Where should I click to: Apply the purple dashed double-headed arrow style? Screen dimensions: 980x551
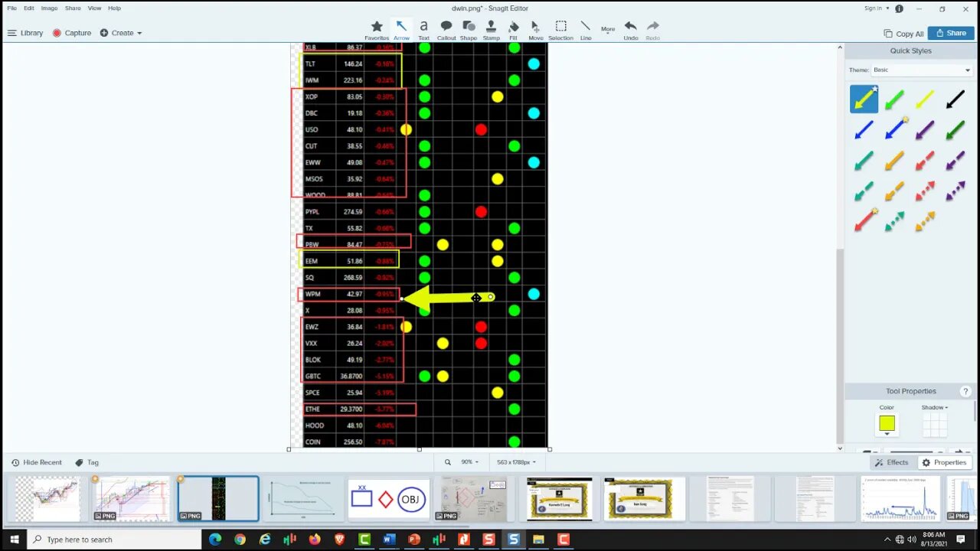pyautogui.click(x=955, y=191)
